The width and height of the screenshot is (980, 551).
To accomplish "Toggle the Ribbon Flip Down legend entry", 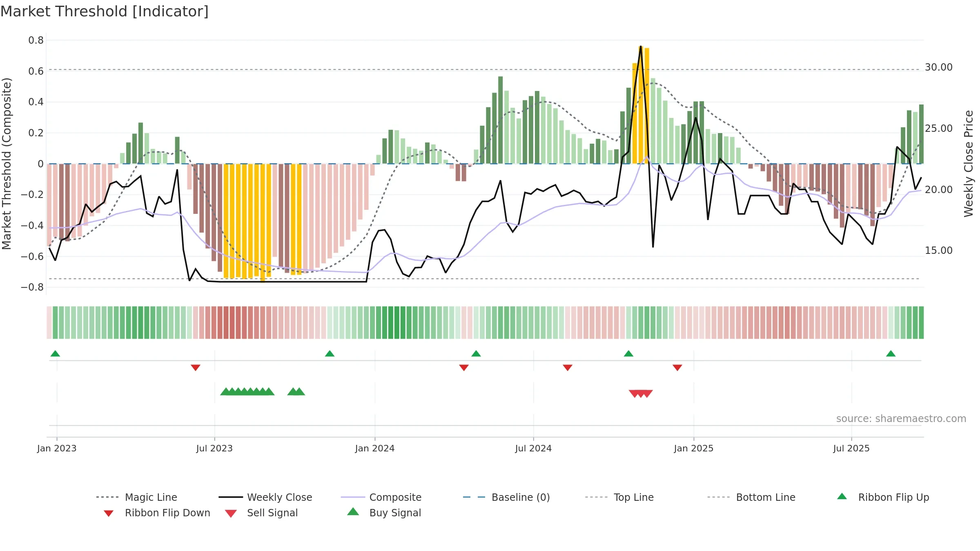I will (x=156, y=513).
